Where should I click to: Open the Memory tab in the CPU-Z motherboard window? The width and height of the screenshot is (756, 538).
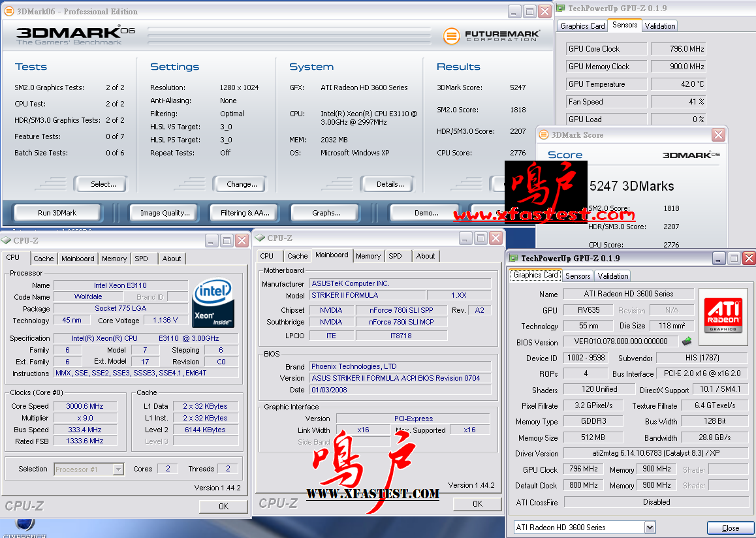(x=368, y=256)
